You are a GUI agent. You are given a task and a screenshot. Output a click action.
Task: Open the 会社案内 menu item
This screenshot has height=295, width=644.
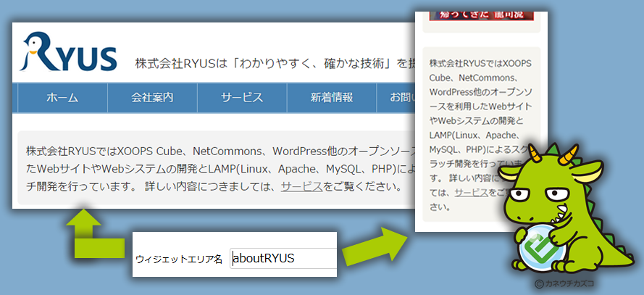click(152, 98)
